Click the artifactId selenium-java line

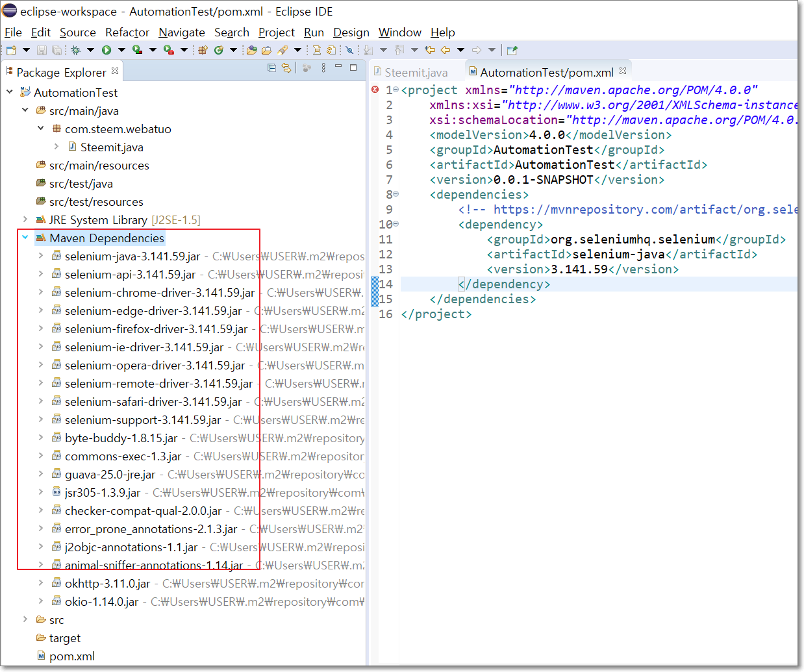click(622, 255)
